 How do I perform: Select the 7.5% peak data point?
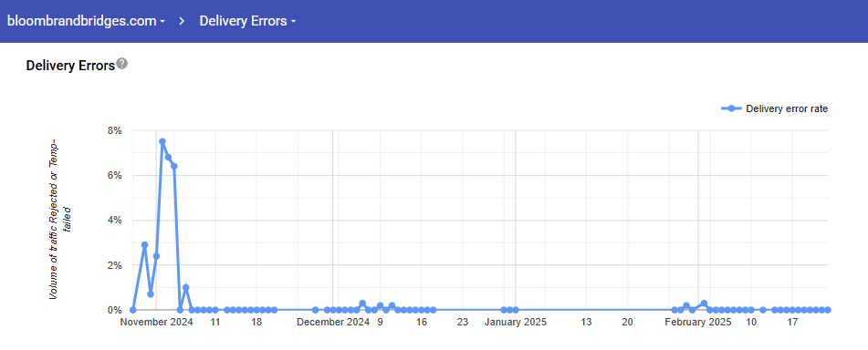pyautogui.click(x=162, y=141)
